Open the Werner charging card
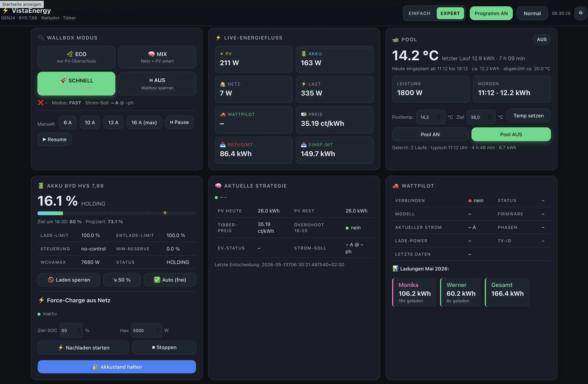The width and height of the screenshot is (588, 384). click(461, 292)
